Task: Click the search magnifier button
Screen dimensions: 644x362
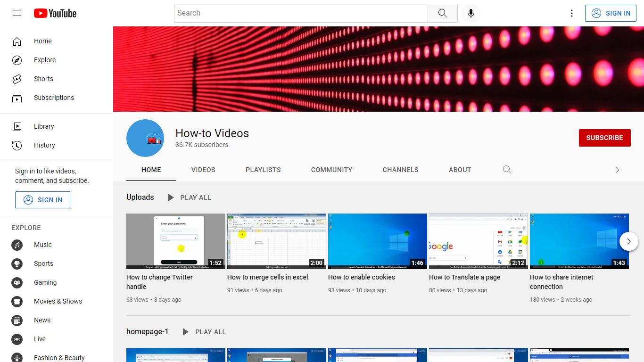Action: click(x=442, y=13)
